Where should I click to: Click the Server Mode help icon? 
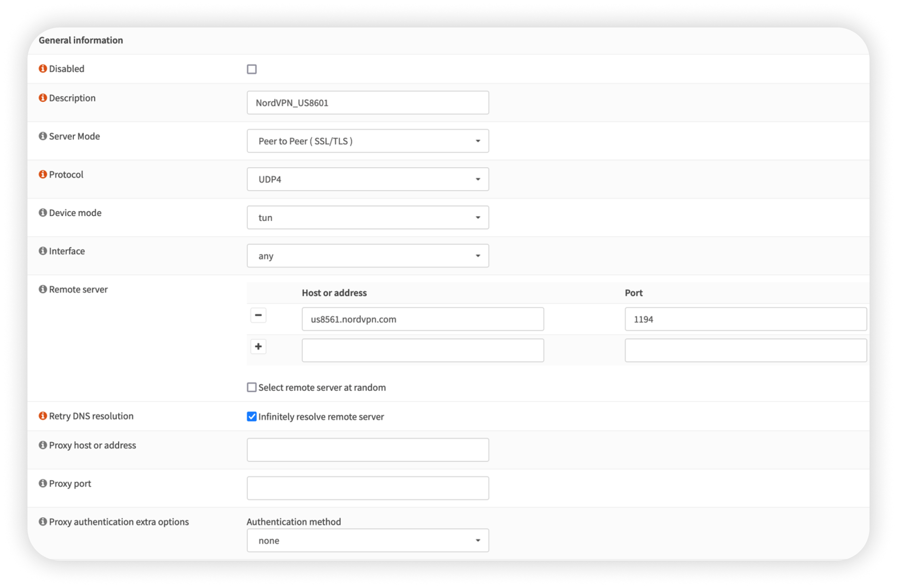coord(43,136)
